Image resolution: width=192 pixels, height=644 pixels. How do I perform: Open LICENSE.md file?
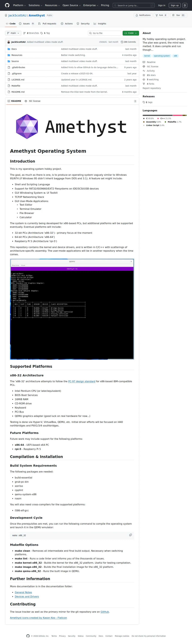18,80
